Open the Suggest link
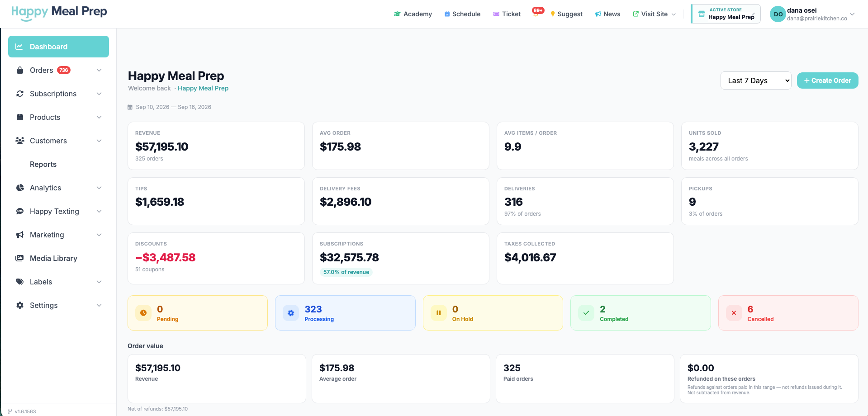The image size is (868, 416). pos(566,14)
